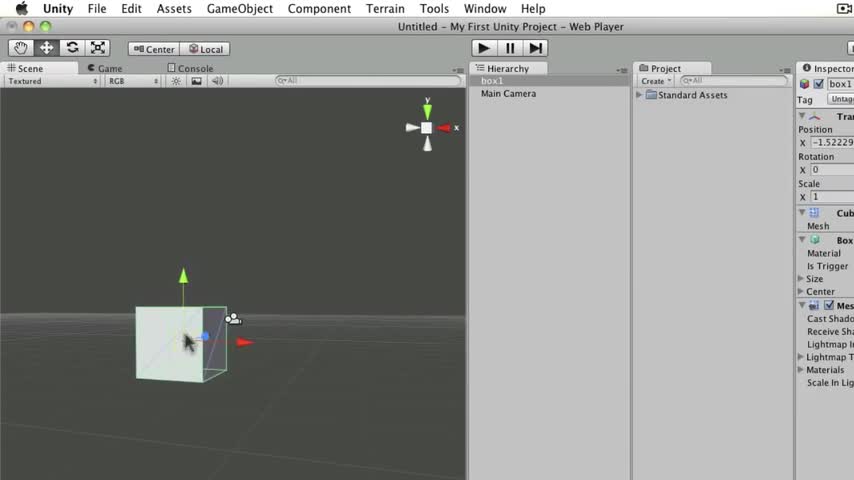Edit Scale X value field
Viewport: 854px width, 480px height.
pos(832,197)
